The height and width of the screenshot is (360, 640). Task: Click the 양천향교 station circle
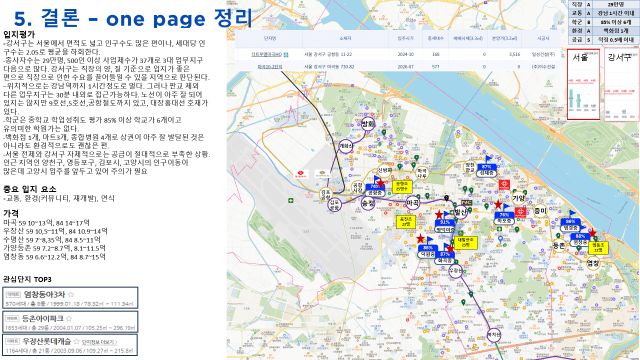pos(470,167)
